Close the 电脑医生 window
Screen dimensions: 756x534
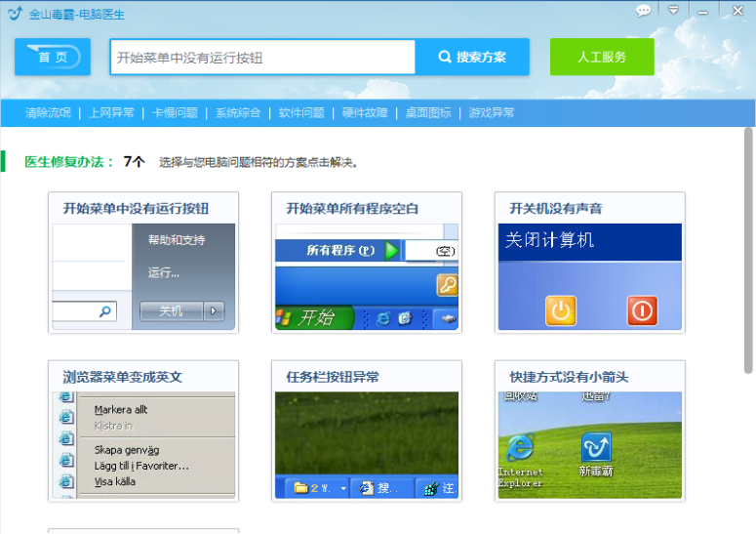point(737,11)
